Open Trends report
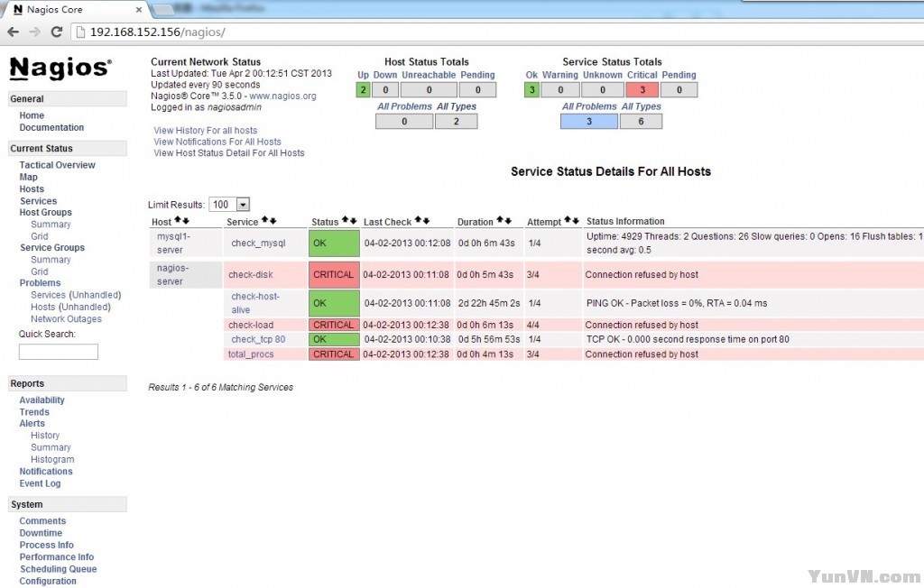Viewport: 924px width, 588px height. 34,412
